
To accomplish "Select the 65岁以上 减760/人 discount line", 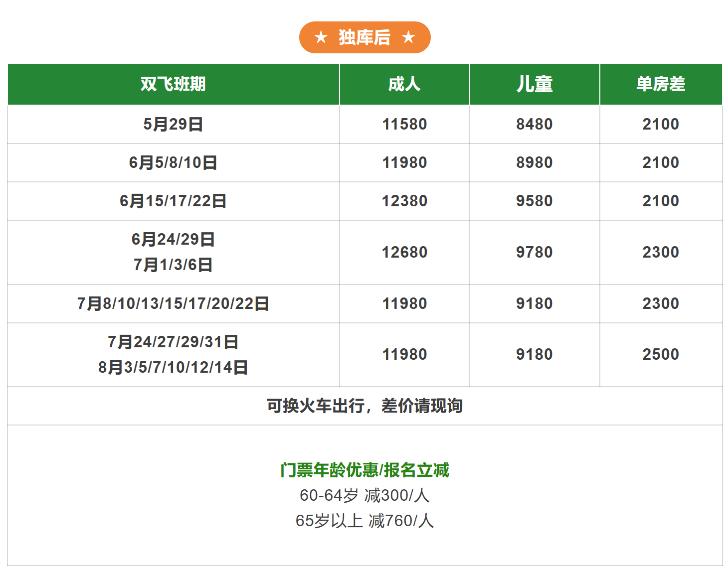I will [x=364, y=521].
